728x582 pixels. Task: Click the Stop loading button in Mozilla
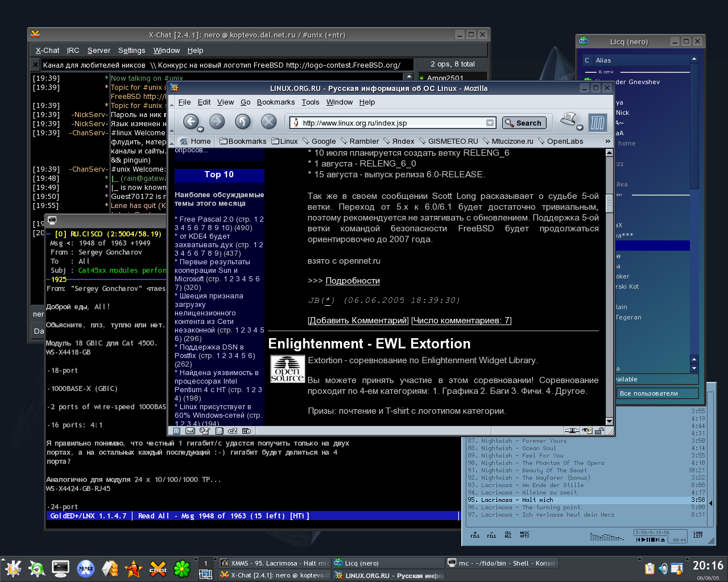(x=268, y=122)
